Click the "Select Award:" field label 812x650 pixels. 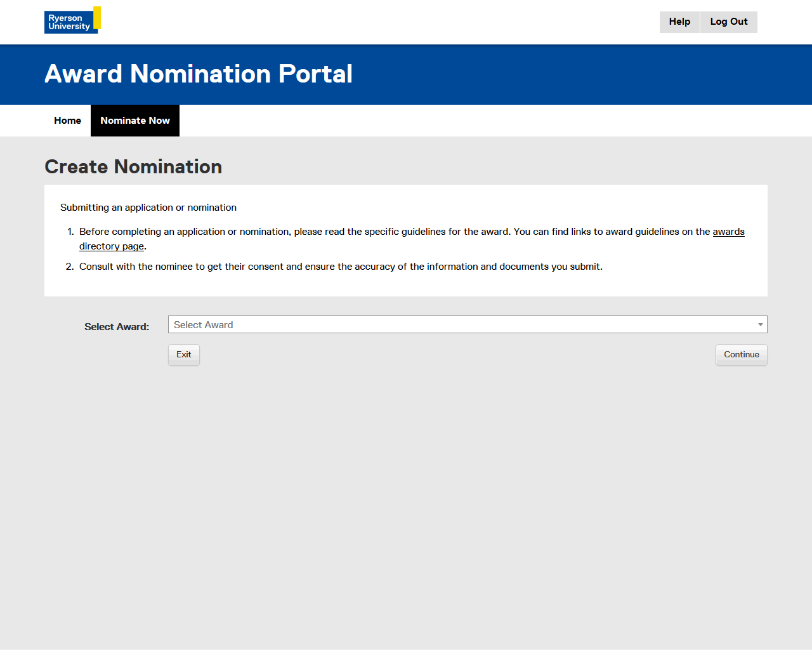117,326
